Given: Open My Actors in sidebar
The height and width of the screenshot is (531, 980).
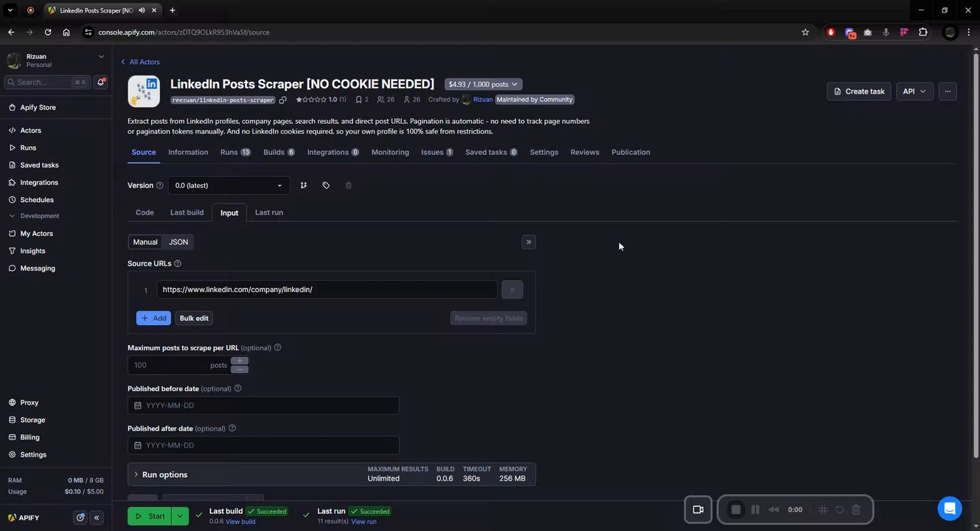Looking at the screenshot, I should 36,233.
